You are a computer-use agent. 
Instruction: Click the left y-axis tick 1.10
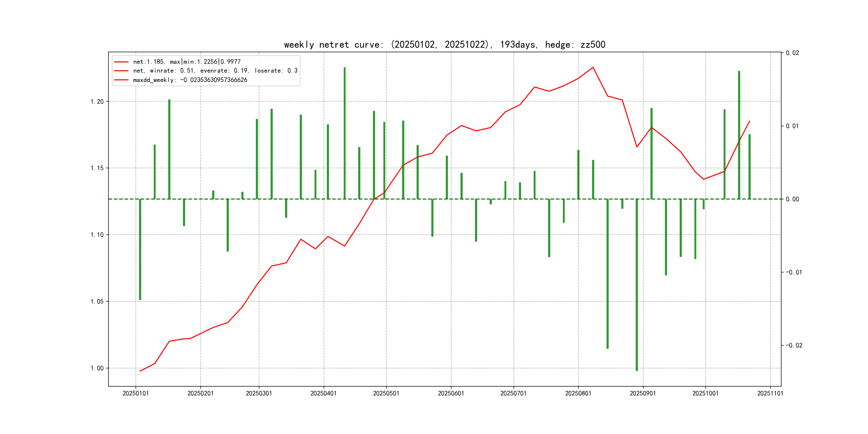(x=97, y=234)
